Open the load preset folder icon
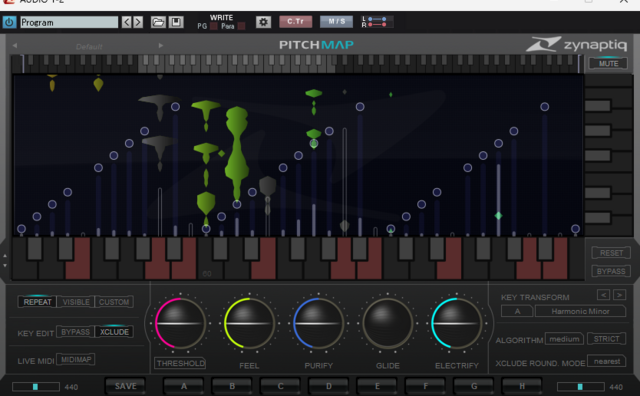The height and width of the screenshot is (396, 640). coord(158,22)
